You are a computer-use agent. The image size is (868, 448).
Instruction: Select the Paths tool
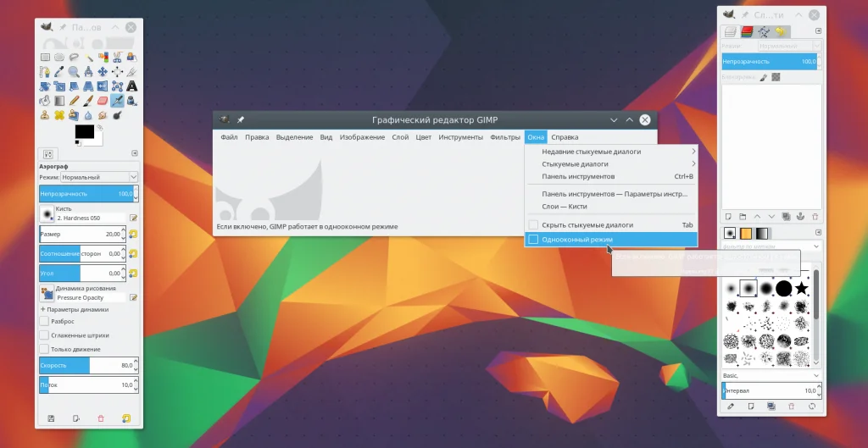(45, 72)
